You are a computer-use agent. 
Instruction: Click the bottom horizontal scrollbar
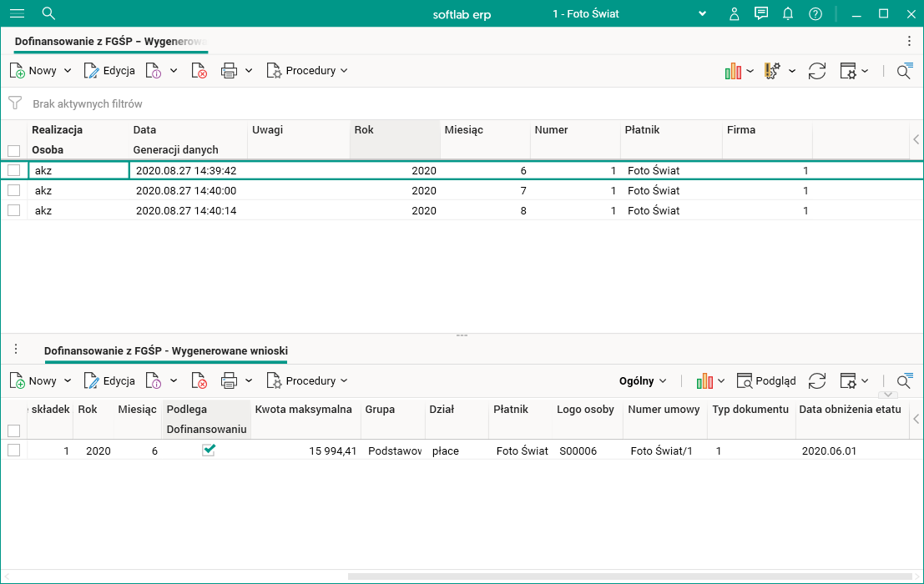click(x=629, y=576)
